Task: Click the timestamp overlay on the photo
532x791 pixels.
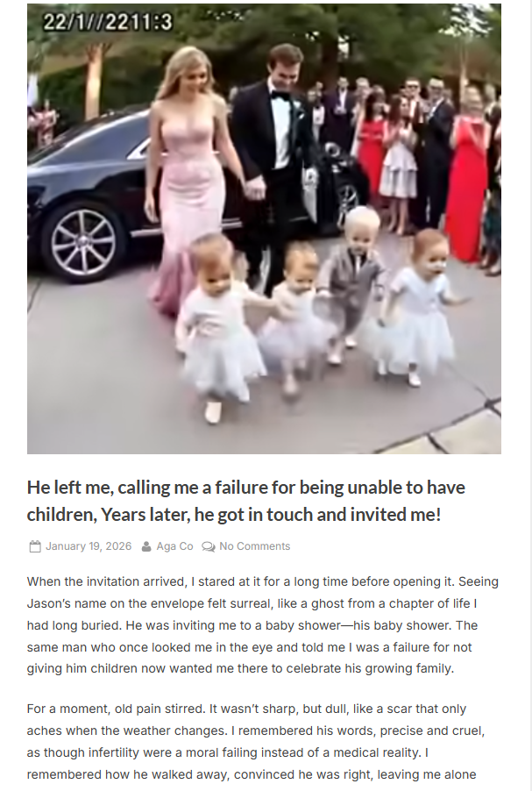Action: (x=108, y=22)
